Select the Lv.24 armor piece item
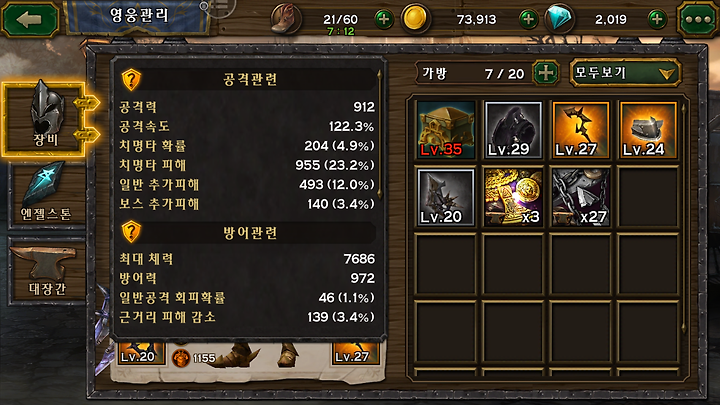Image resolution: width=720 pixels, height=405 pixels. (648, 130)
